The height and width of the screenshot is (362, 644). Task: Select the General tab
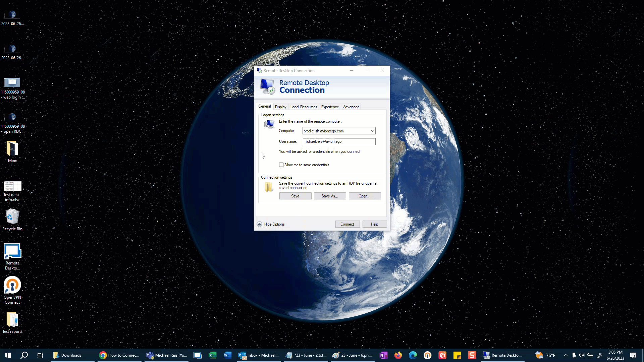(264, 106)
